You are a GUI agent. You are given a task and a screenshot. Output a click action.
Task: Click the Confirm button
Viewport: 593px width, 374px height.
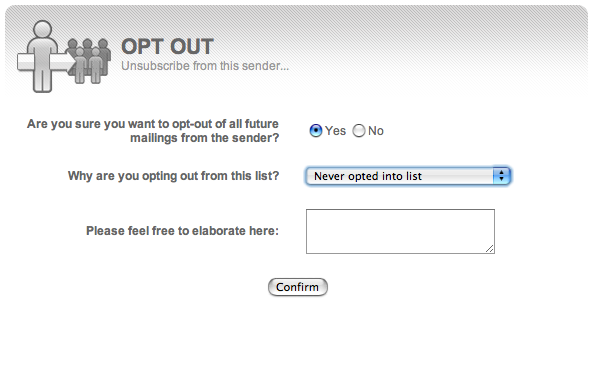point(298,287)
